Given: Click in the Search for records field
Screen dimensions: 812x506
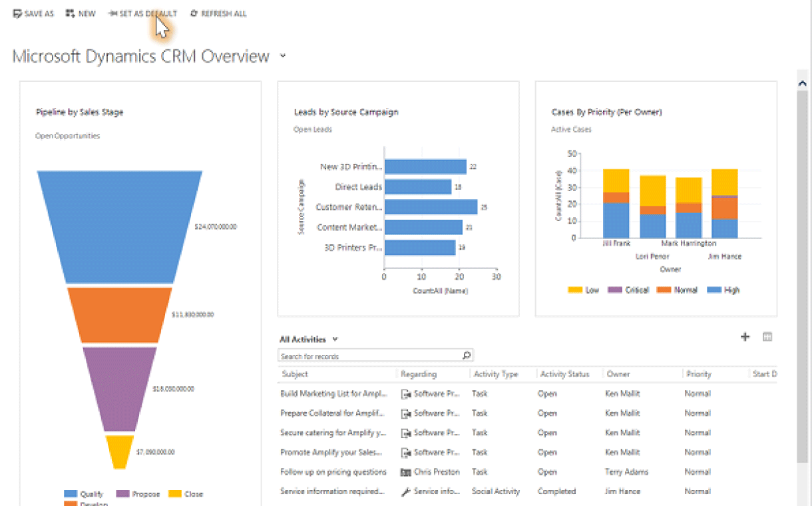Looking at the screenshot, I should coord(369,356).
